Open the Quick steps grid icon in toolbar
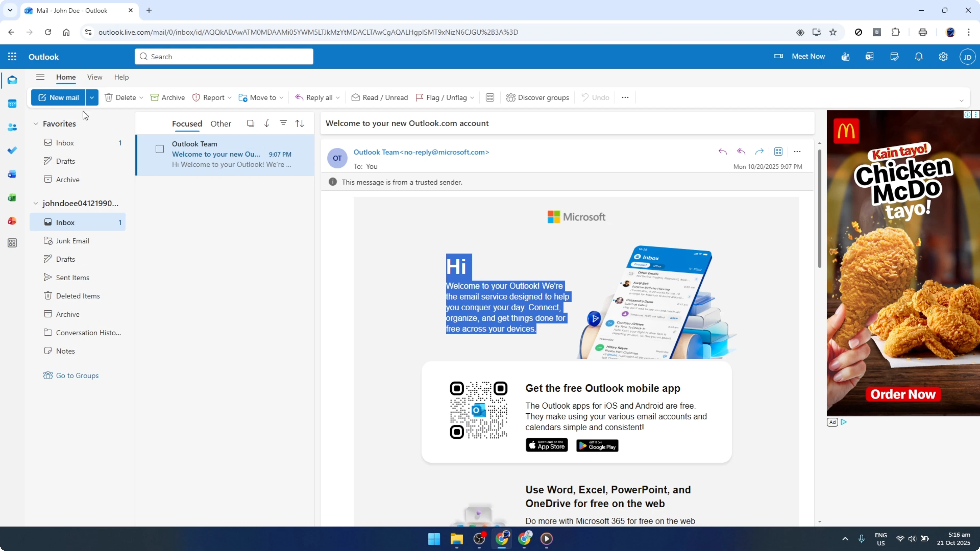Screen dimensions: 980x551 click(490, 98)
